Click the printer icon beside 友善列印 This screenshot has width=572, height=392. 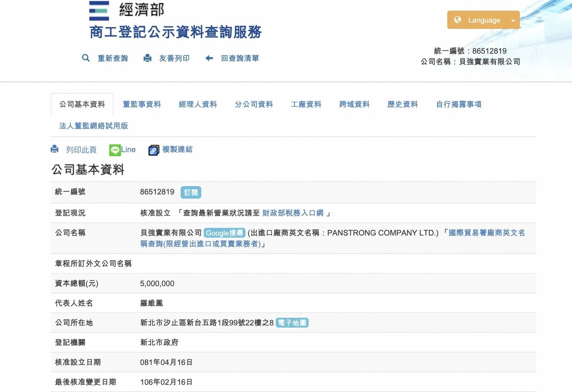click(147, 58)
